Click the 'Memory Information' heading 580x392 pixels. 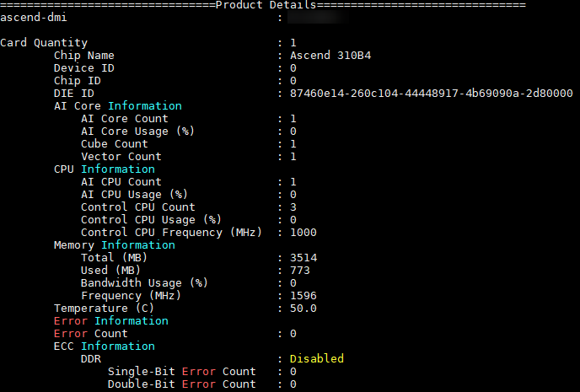[115, 244]
